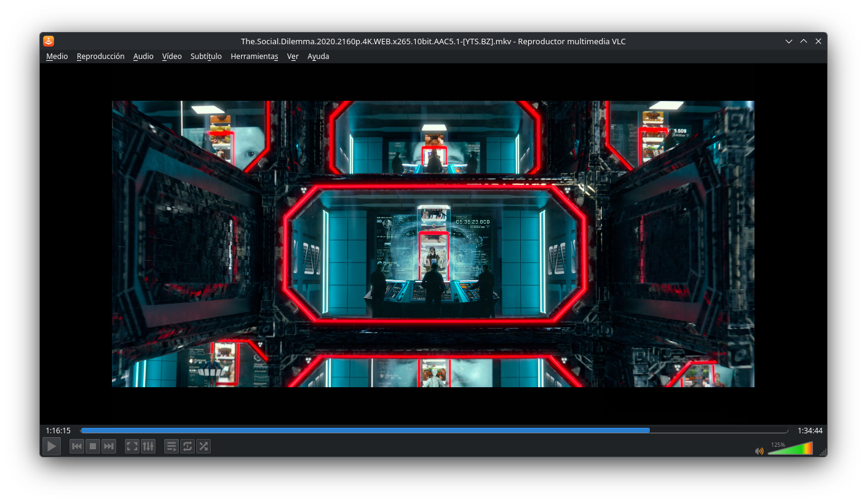The image size is (867, 504).
Task: Click the total duration 1:34:44 label
Action: point(810,431)
